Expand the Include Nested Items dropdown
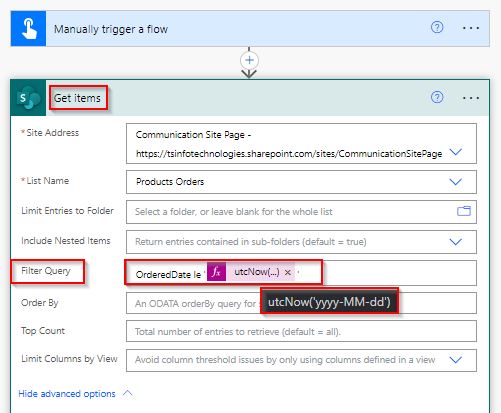 pos(456,242)
